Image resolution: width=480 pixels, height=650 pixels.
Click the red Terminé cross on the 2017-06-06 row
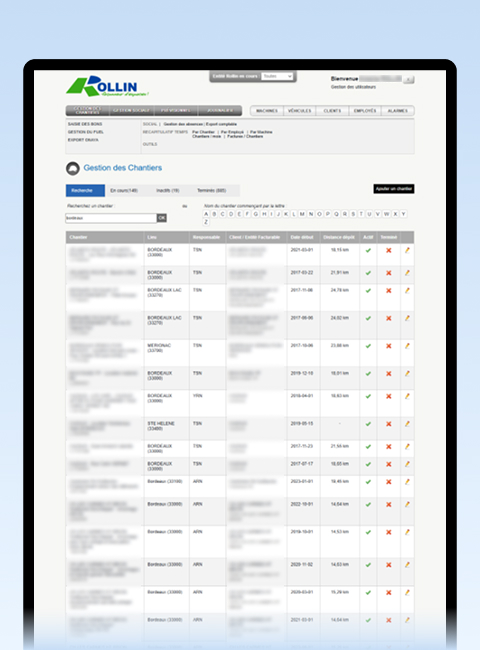388,318
